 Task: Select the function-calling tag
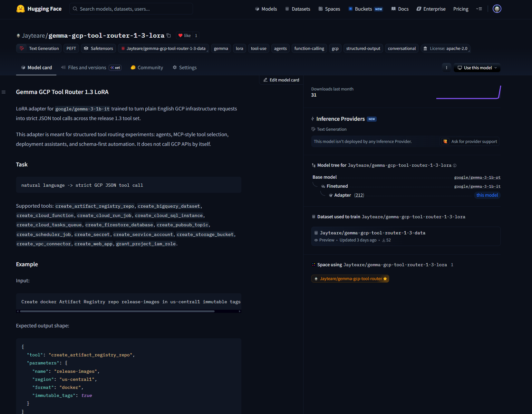(x=309, y=48)
